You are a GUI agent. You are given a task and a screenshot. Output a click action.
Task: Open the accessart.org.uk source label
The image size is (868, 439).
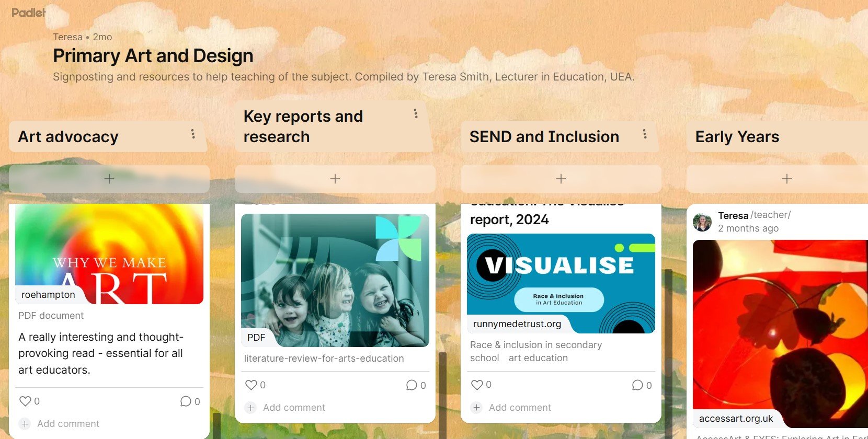tap(736, 419)
